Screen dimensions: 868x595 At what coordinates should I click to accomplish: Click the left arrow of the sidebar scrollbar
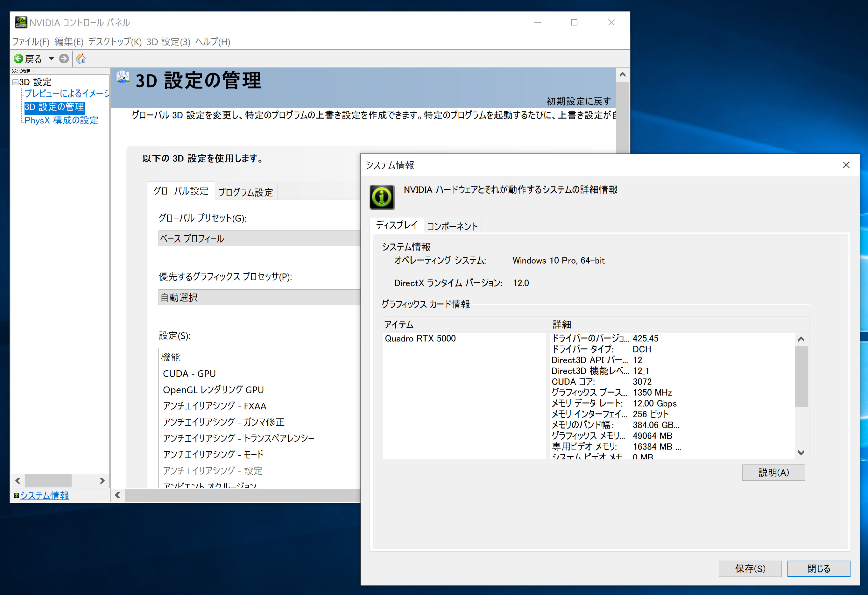[18, 481]
